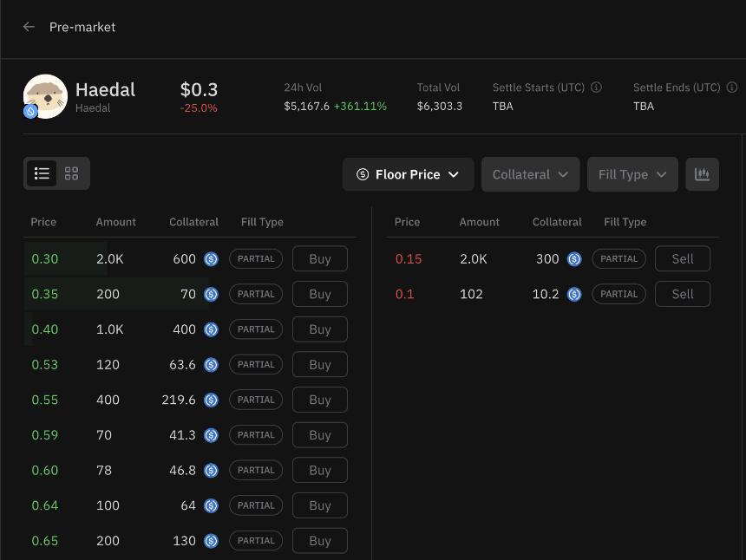The height and width of the screenshot is (560, 746).
Task: Click the Haedal token avatar image
Action: pos(45,95)
